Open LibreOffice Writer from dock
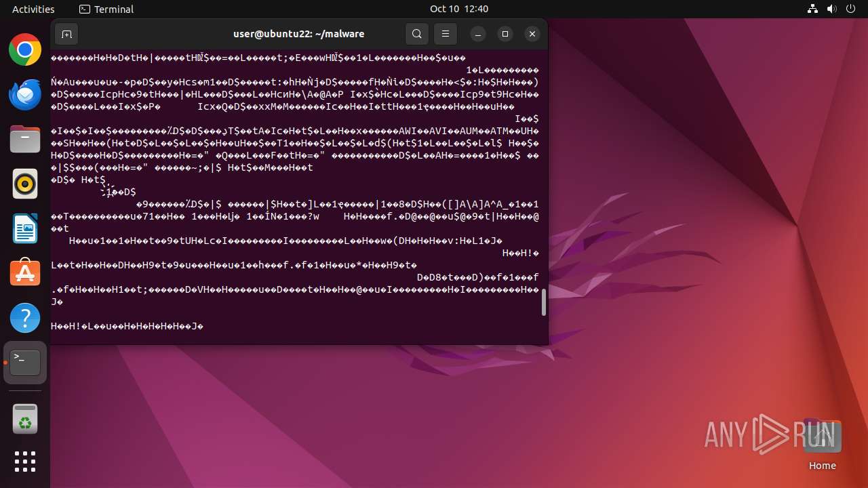Viewport: 868px width, 488px height. tap(25, 228)
